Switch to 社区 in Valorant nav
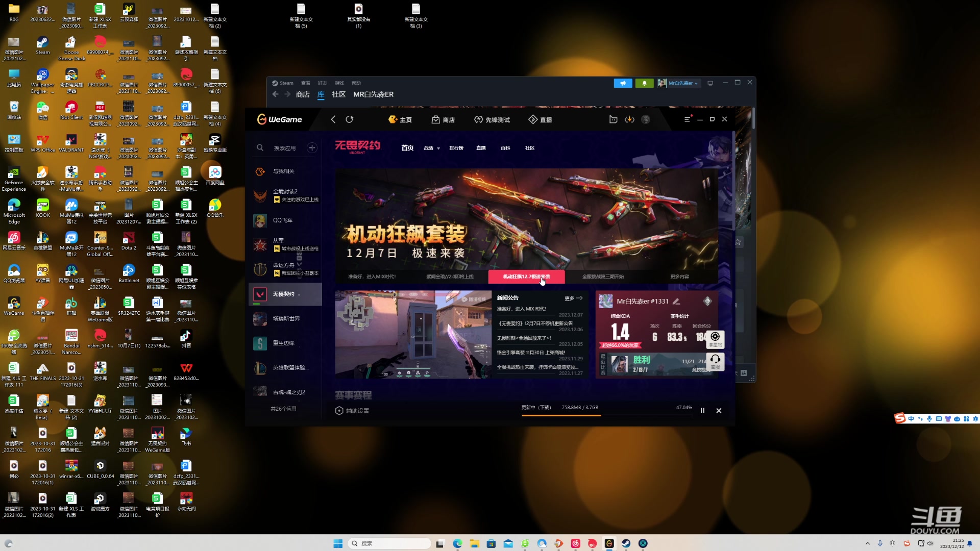Image resolution: width=980 pixels, height=551 pixels. coord(530,148)
